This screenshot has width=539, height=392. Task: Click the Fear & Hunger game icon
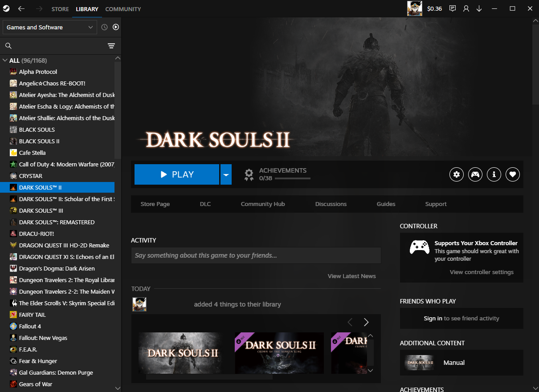point(13,361)
